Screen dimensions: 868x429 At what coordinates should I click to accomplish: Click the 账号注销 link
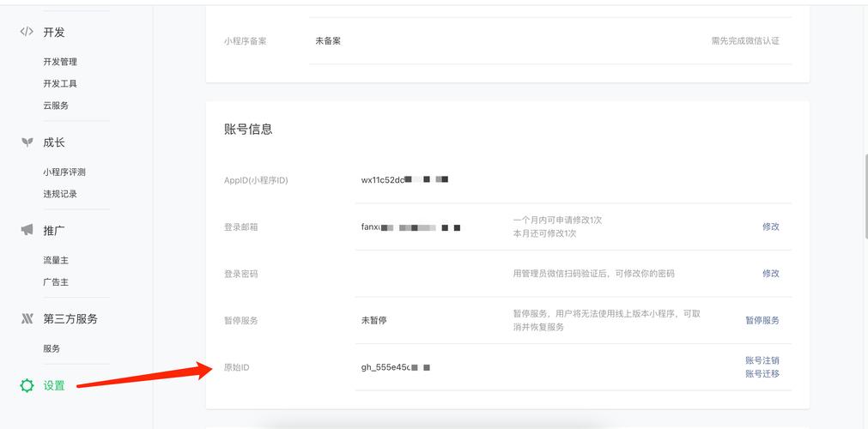coord(762,360)
